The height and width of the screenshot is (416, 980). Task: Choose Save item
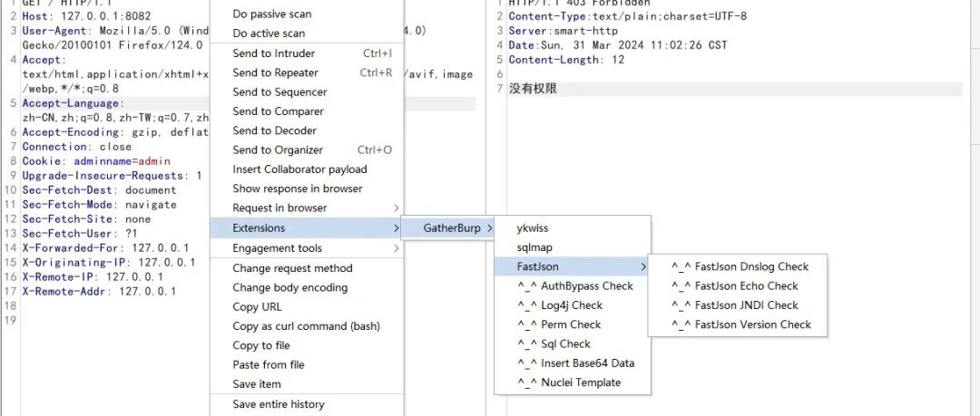pos(307,384)
